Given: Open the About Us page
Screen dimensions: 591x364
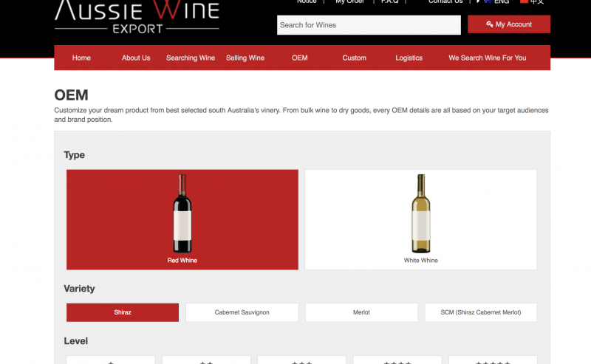Looking at the screenshot, I should pyautogui.click(x=136, y=58).
